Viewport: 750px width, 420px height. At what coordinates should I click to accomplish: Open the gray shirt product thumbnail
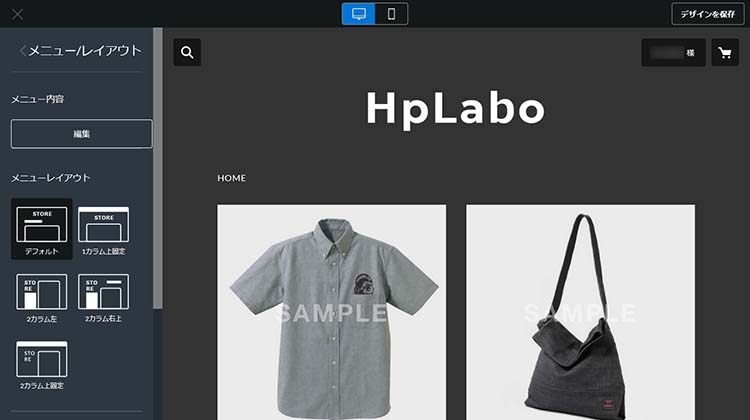(331, 312)
